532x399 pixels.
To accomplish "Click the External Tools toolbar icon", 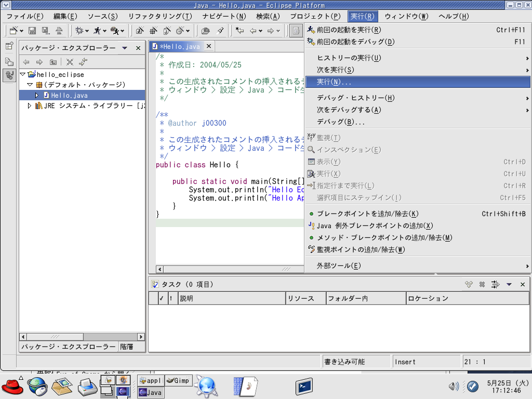I will pyautogui.click(x=115, y=31).
